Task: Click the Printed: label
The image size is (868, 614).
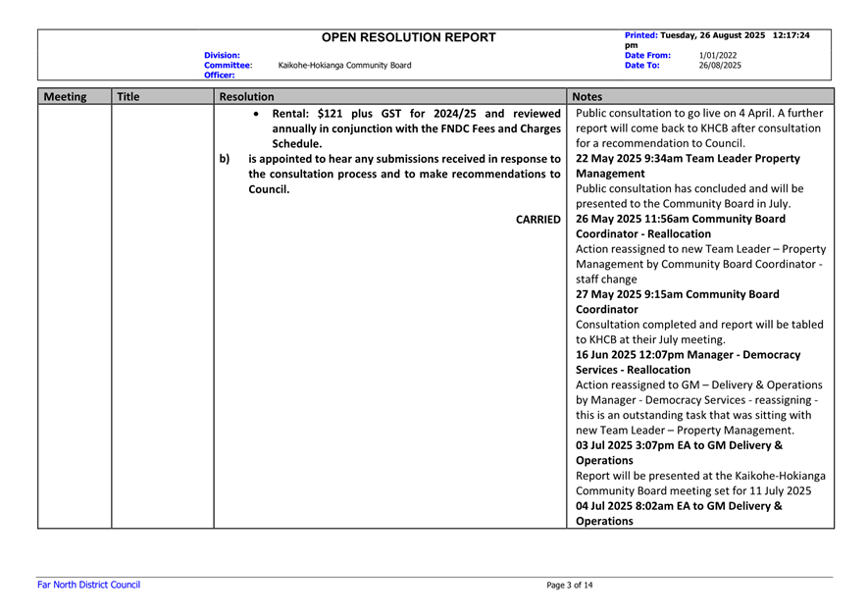Action: point(641,35)
